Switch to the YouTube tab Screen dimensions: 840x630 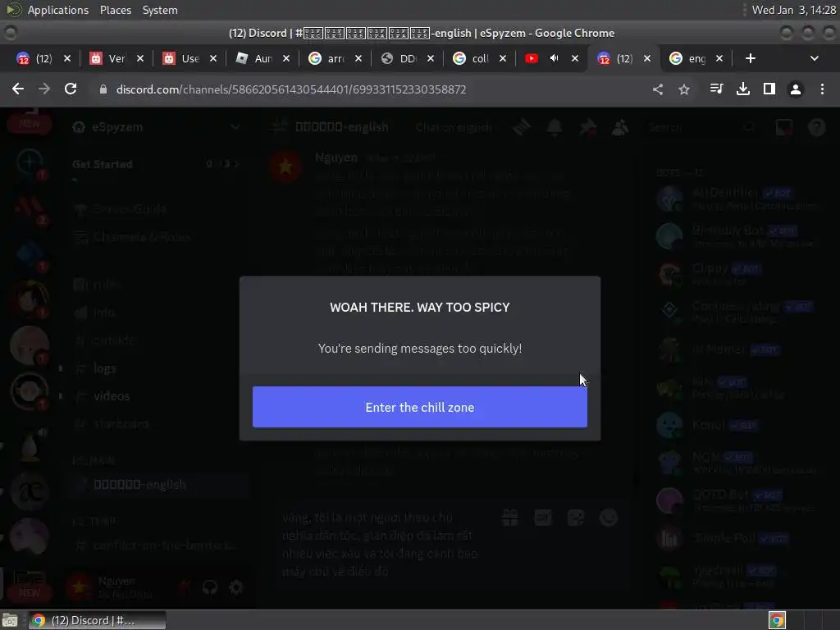(532, 58)
